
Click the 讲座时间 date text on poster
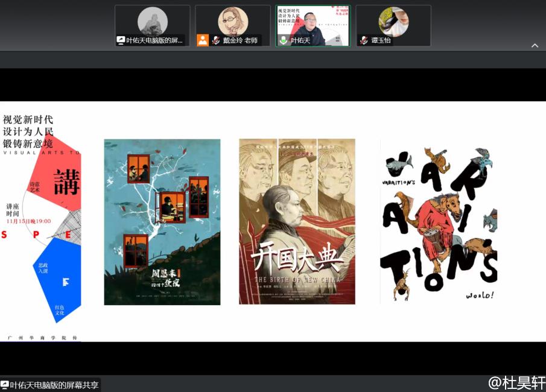click(x=28, y=221)
